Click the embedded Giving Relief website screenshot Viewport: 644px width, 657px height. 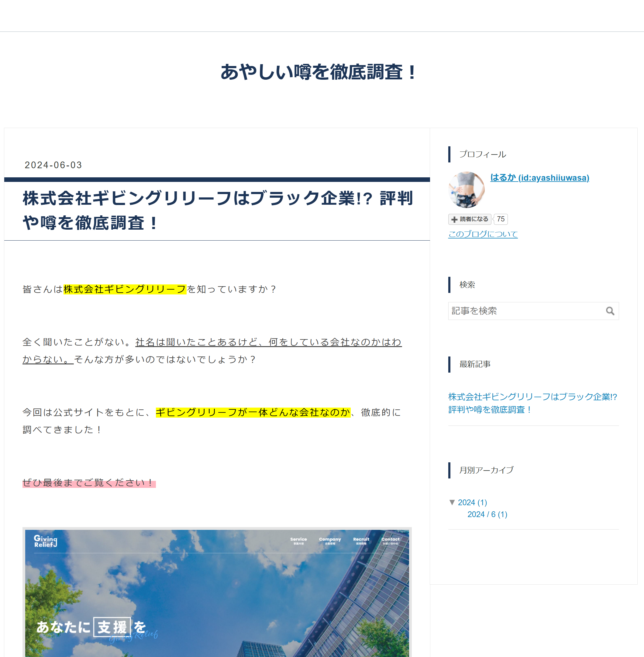point(218,592)
